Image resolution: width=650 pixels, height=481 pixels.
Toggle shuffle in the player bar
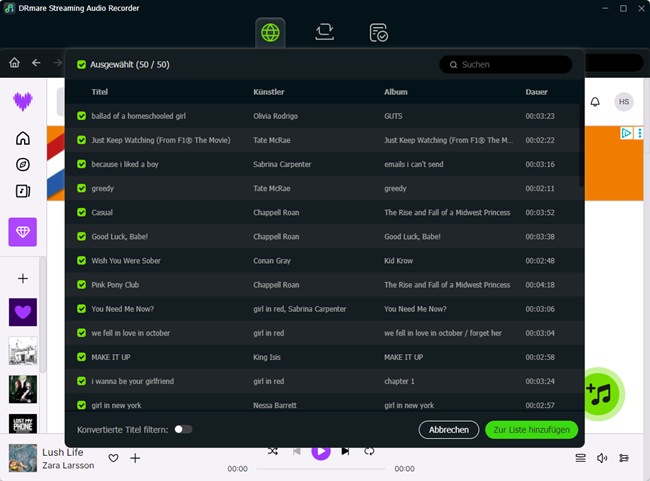273,451
